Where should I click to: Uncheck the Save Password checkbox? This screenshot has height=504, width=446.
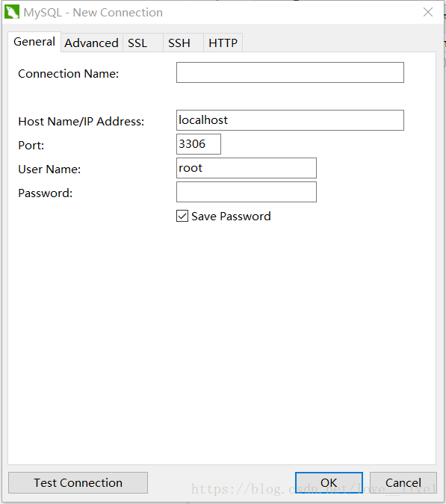point(182,216)
